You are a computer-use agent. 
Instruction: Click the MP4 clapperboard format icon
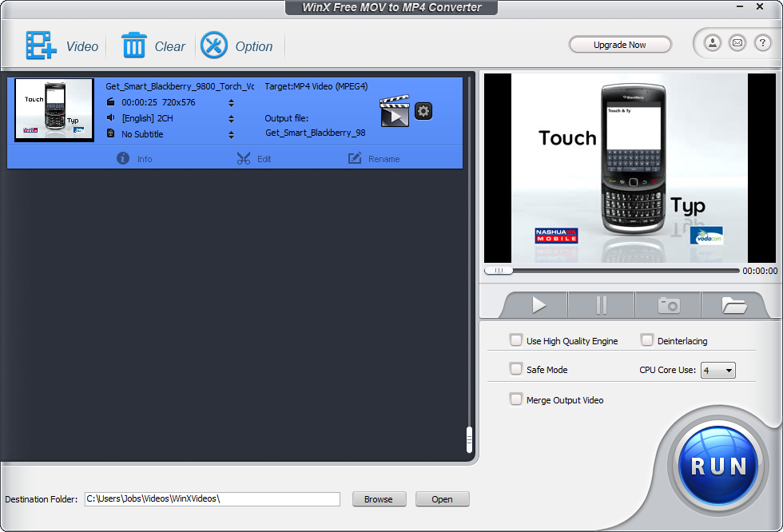[x=395, y=111]
